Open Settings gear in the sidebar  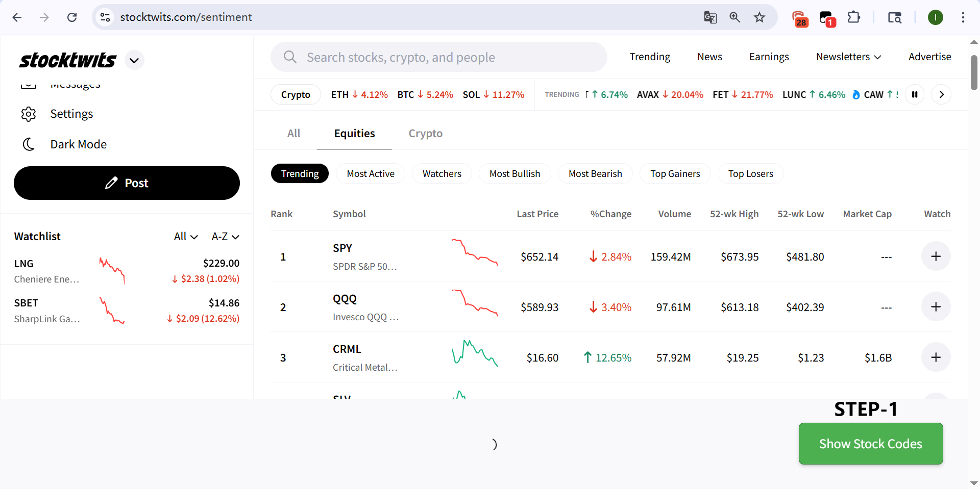(x=29, y=114)
